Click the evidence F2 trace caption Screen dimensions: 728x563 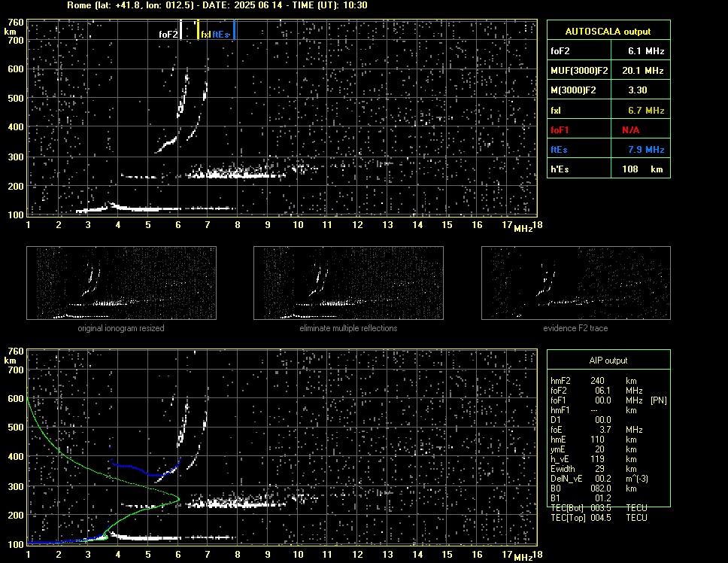[575, 328]
